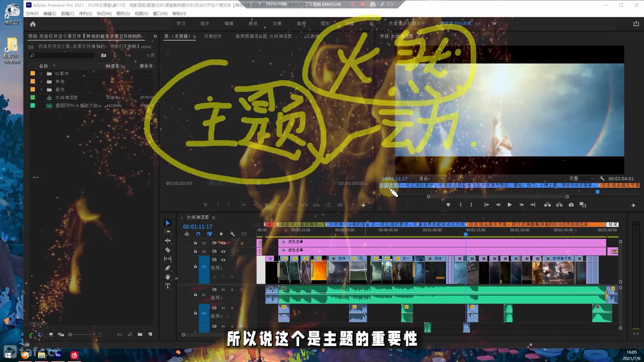
Task: Click the New Item icon in Project panel
Action: click(150, 335)
